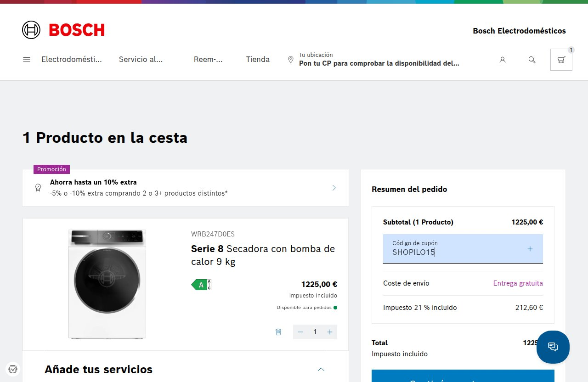Image resolution: width=588 pixels, height=382 pixels.
Task: Open the Electrodomésticos menu
Action: [x=72, y=59]
